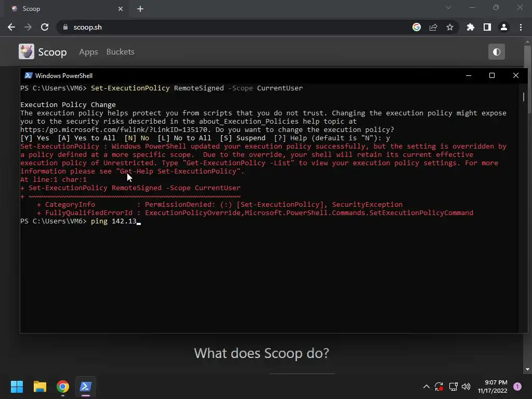Show hidden system tray icons

click(x=427, y=387)
